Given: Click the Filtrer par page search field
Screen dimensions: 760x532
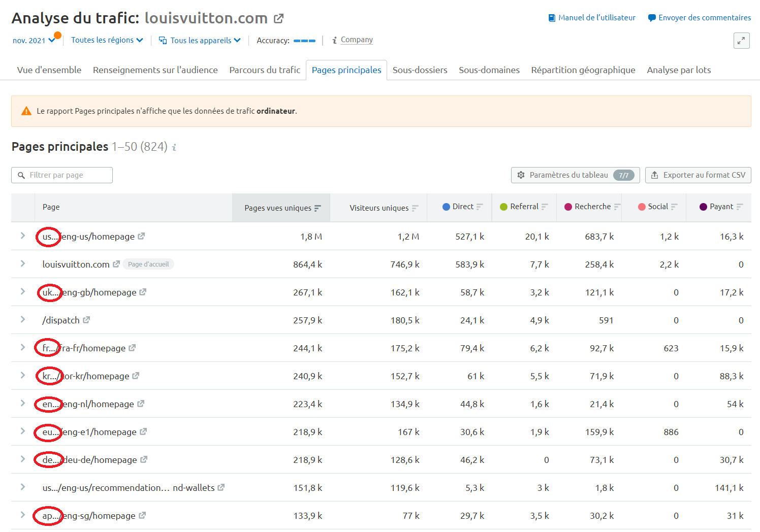Looking at the screenshot, I should click(x=62, y=175).
